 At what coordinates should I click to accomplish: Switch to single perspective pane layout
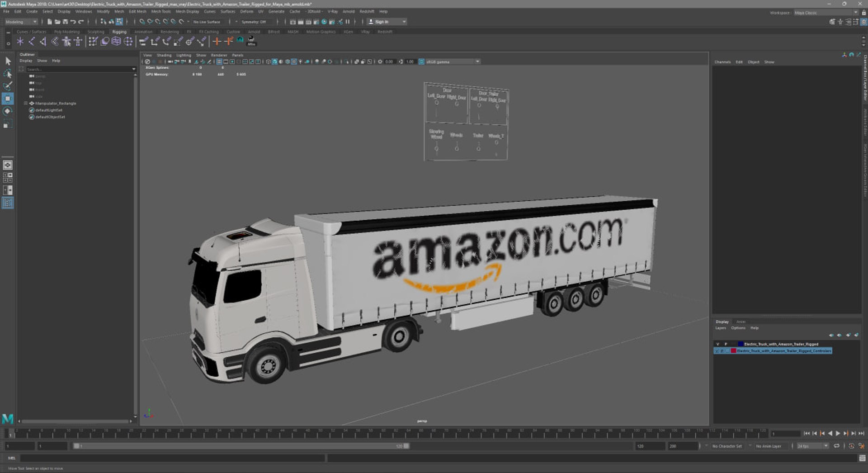coord(8,165)
